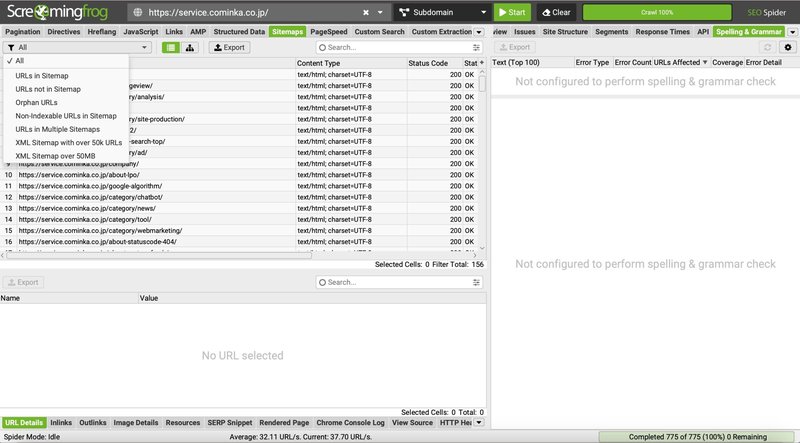Screen dimensions: 800x443
Task: Switch to tree view icon
Action: point(190,47)
